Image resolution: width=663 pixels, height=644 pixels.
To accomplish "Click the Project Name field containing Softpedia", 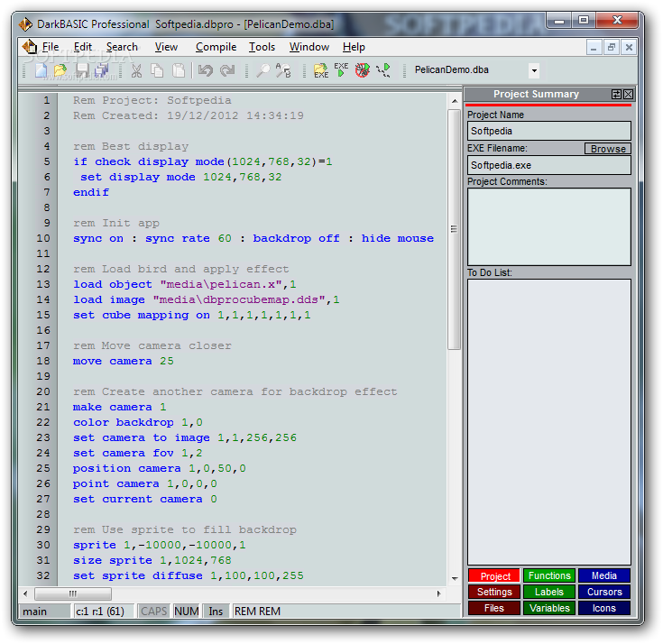I will pos(548,131).
